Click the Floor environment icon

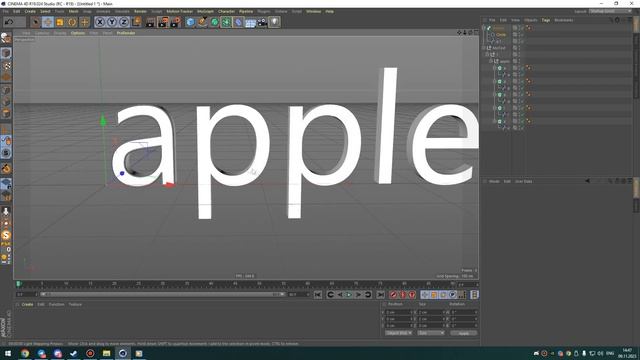click(x=250, y=22)
